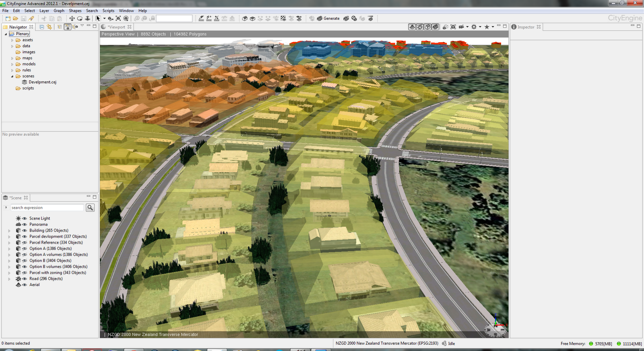Toggle viewport shapes visibility icon

click(427, 27)
